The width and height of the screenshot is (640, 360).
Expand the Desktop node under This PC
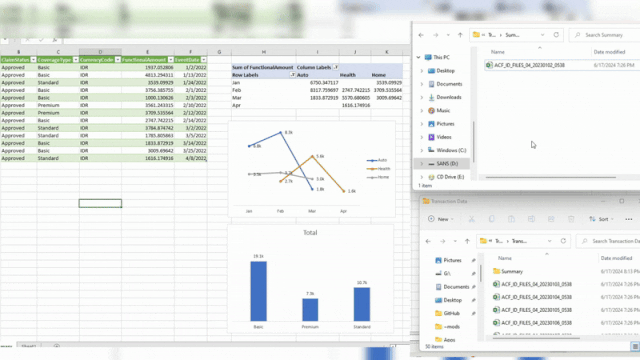[422, 71]
